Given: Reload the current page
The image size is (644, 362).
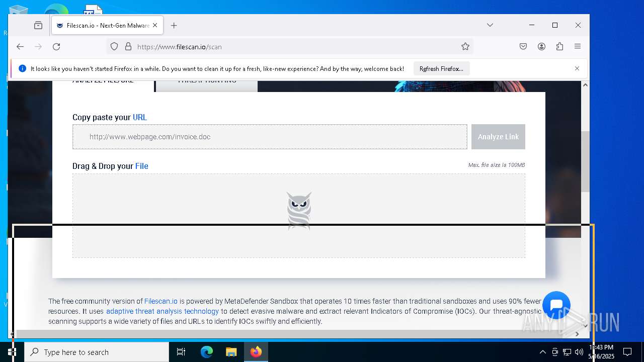Looking at the screenshot, I should (56, 46).
